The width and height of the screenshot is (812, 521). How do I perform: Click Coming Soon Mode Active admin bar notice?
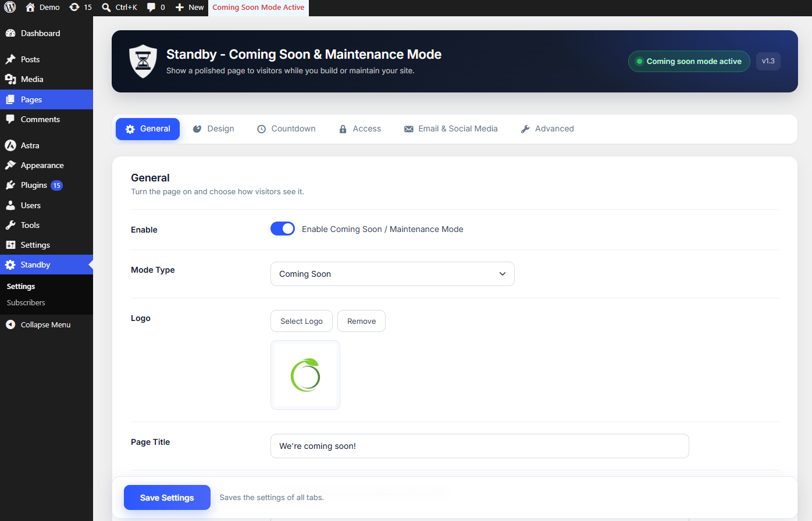(x=258, y=8)
